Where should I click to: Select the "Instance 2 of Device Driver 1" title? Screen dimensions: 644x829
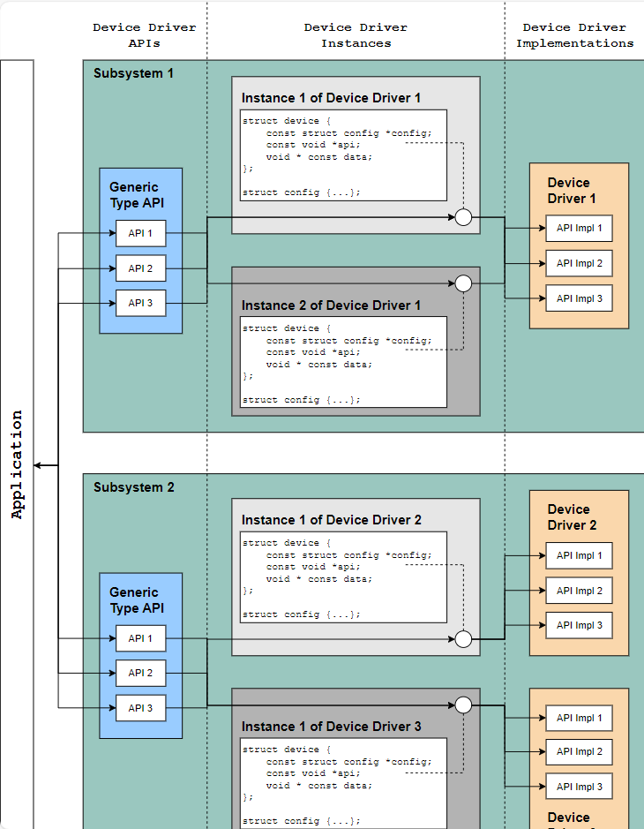coord(331,305)
